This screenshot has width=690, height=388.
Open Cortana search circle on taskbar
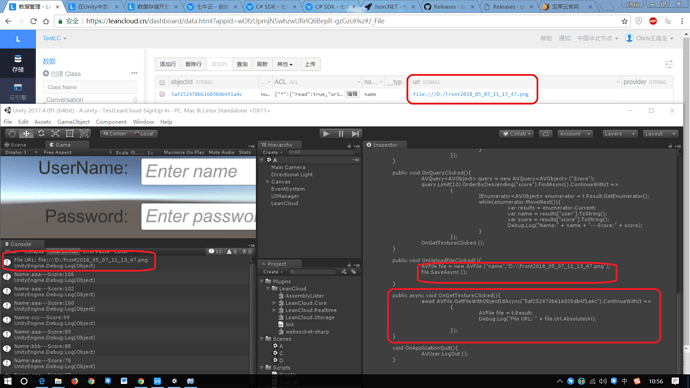click(24, 381)
